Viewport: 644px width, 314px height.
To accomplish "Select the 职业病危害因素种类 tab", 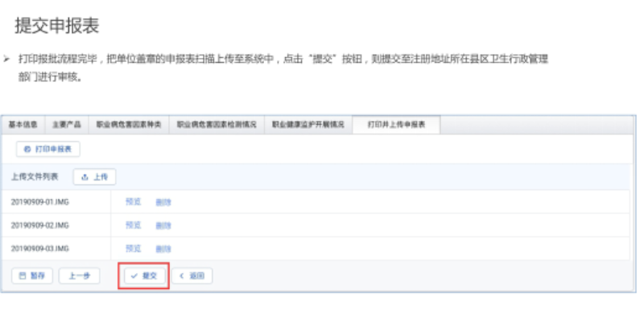I will click(129, 125).
